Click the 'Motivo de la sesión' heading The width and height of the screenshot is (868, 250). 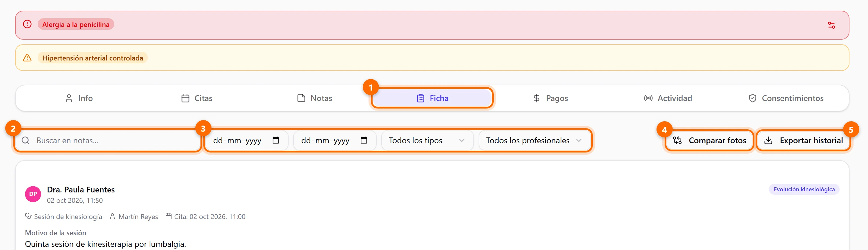click(x=56, y=233)
